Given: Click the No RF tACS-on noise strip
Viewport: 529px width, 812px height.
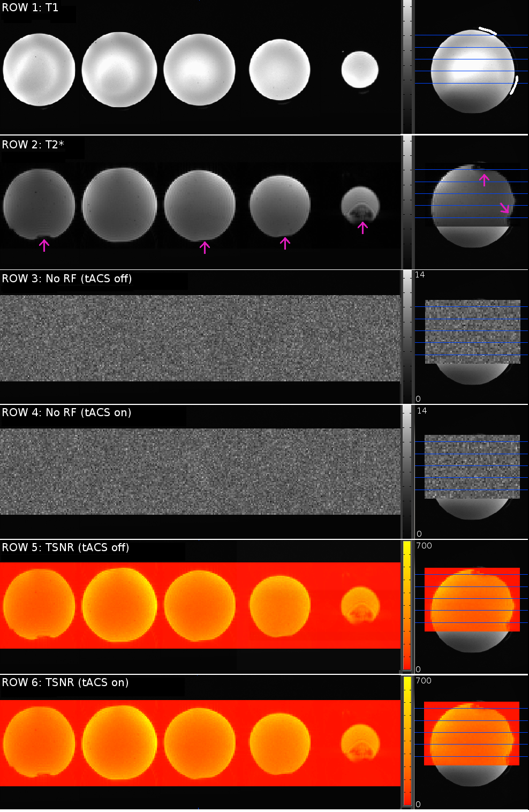Looking at the screenshot, I should 200,471.
